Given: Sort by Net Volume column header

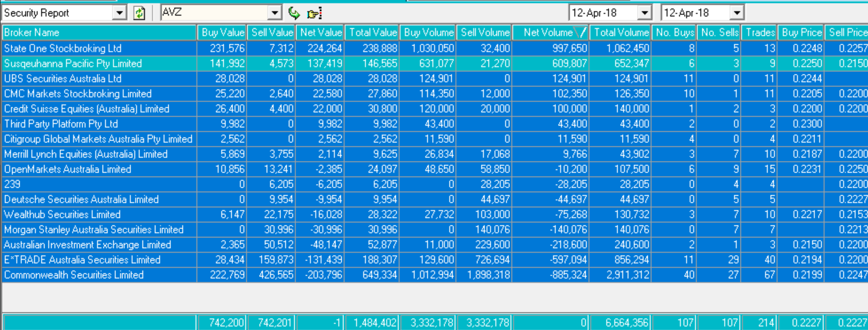Looking at the screenshot, I should point(551,33).
